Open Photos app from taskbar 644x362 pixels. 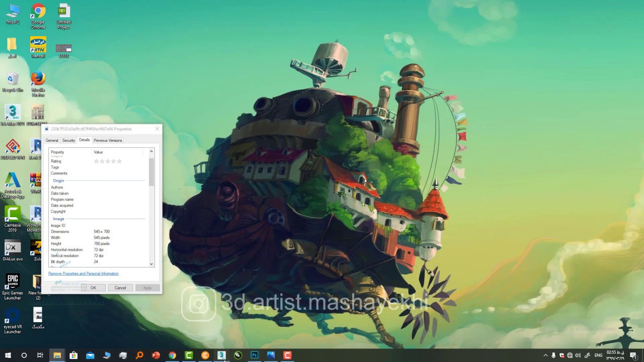point(271,355)
